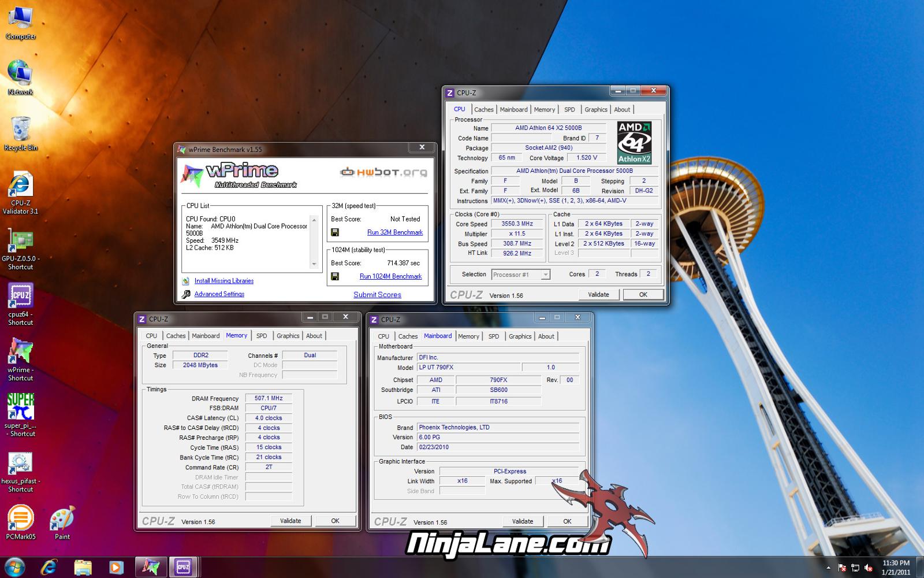The width and height of the screenshot is (924, 578).
Task: Open SPD tab in CPU-Z CPU window
Action: (x=569, y=109)
